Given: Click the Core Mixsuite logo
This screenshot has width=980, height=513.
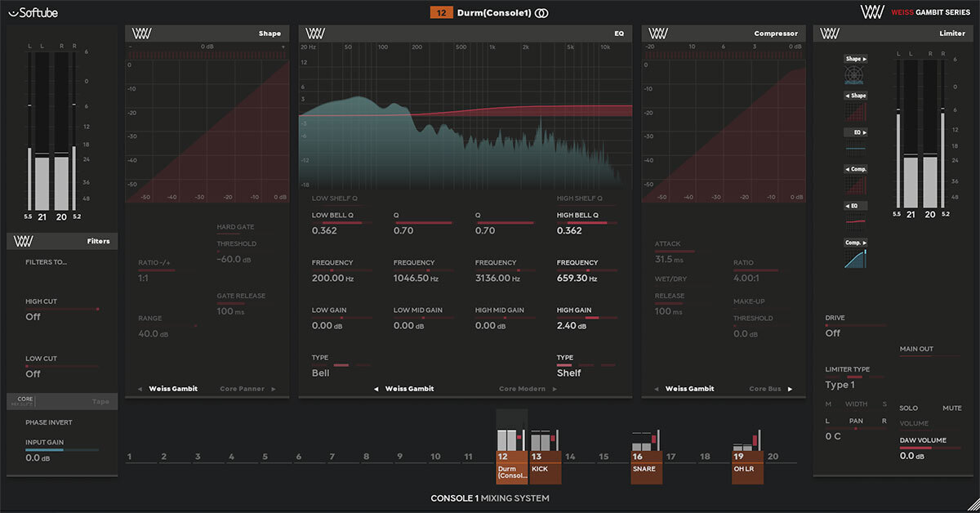Looking at the screenshot, I should (25, 400).
